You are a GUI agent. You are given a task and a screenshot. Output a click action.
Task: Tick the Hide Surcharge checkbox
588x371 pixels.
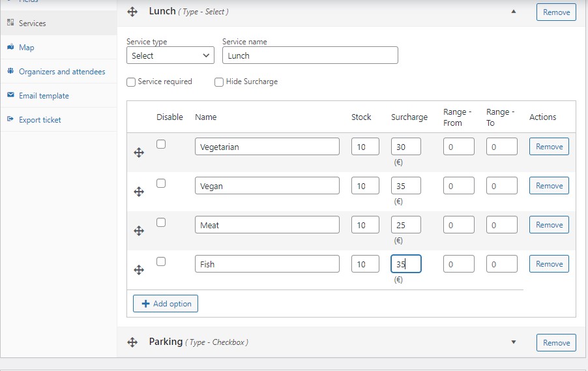pos(219,82)
